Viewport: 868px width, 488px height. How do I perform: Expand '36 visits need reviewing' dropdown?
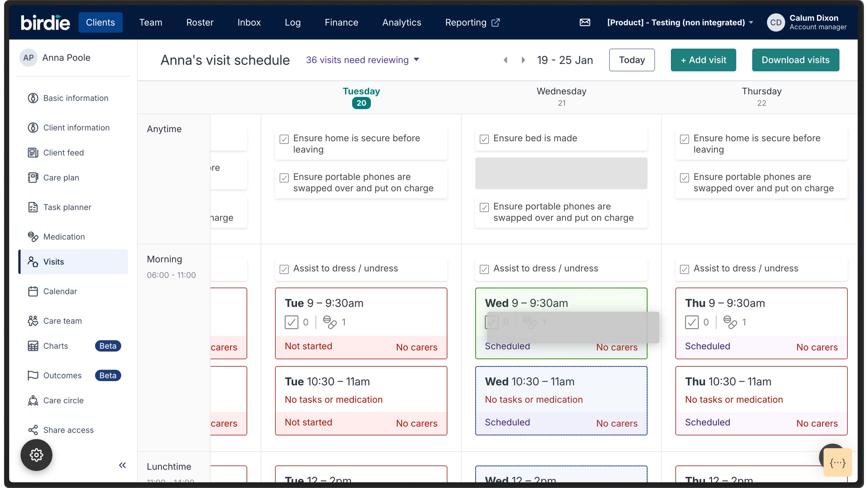(362, 60)
